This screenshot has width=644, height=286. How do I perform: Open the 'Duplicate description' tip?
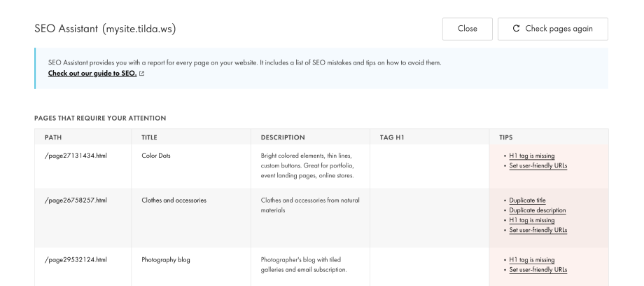[x=537, y=210]
